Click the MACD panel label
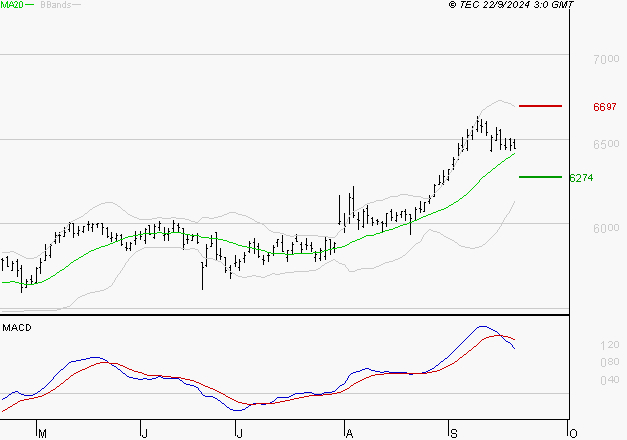Image resolution: width=627 pixels, height=440 pixels. pyautogui.click(x=17, y=328)
